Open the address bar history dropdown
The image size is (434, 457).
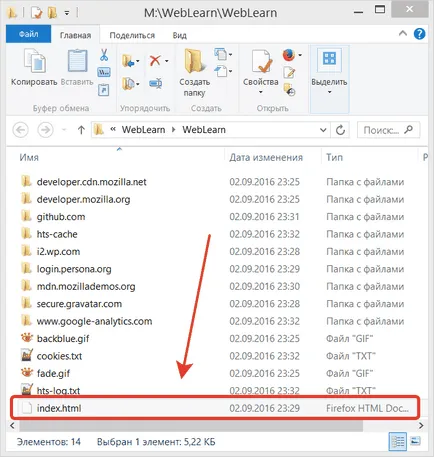pos(323,130)
